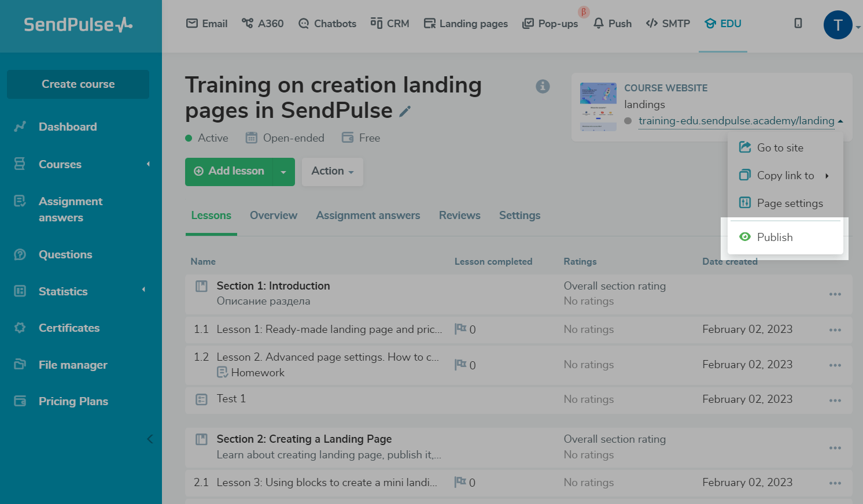This screenshot has width=863, height=504.
Task: Expand the Add lesson dropdown arrow
Action: tap(283, 172)
